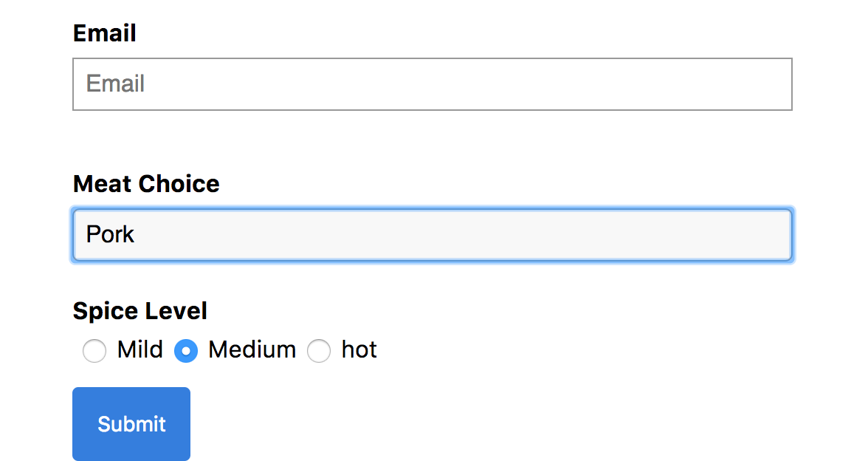Click the empty circle beside hot
The height and width of the screenshot is (461, 868).
tap(319, 351)
